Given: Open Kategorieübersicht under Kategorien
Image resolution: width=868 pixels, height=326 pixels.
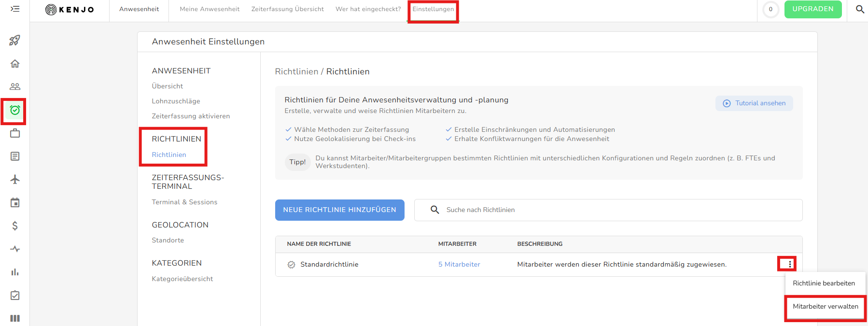Looking at the screenshot, I should pyautogui.click(x=182, y=279).
